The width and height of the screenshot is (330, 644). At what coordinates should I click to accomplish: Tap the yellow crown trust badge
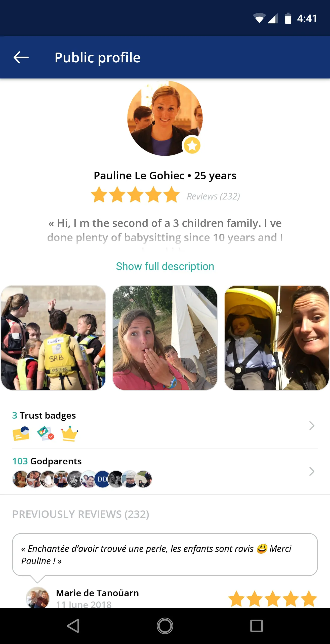(x=69, y=433)
